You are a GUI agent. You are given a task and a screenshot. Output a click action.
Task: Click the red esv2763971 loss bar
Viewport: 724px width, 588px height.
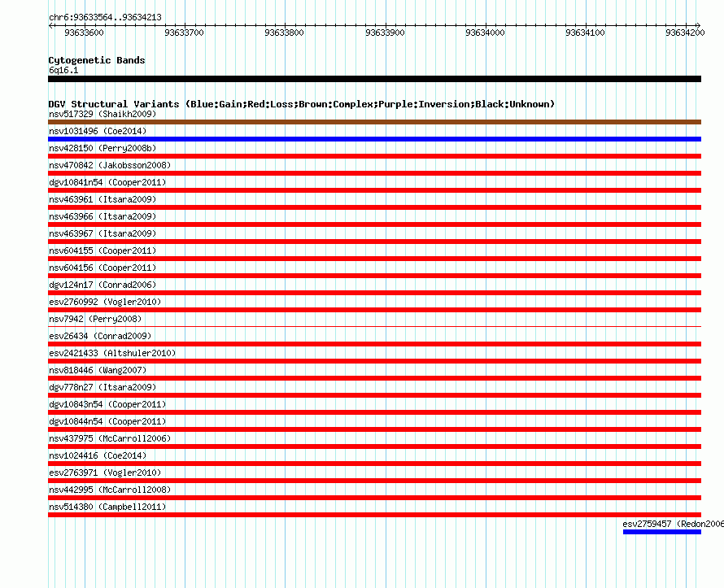(x=374, y=481)
